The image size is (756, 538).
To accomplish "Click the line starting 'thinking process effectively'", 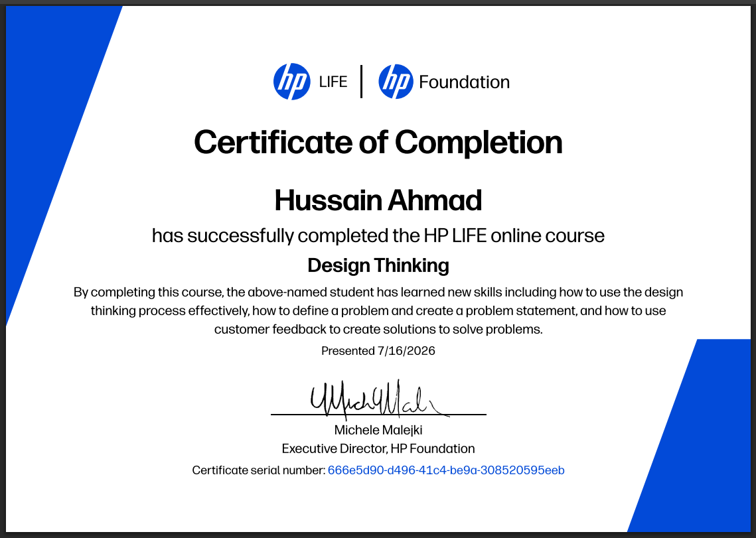I will (x=378, y=310).
